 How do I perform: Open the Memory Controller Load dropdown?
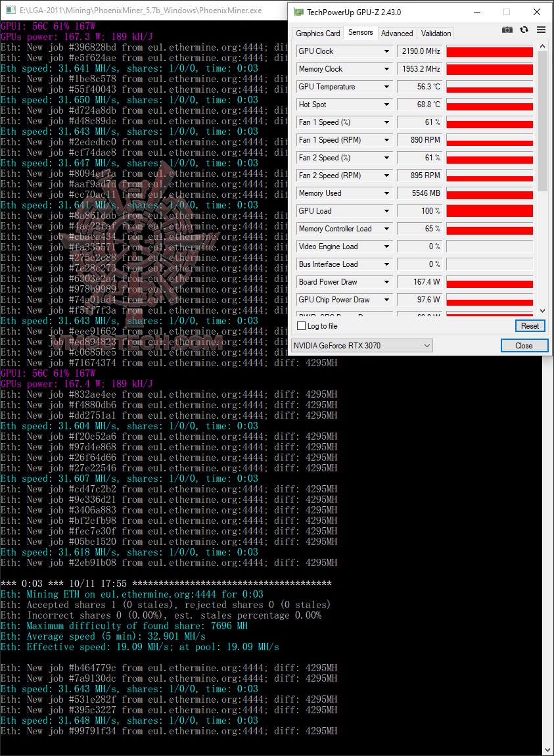[x=386, y=229]
